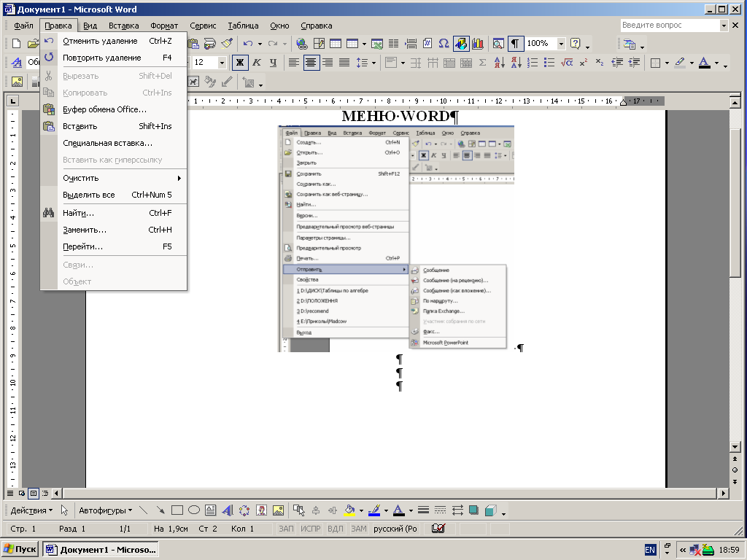
Task: Open the Действия drawing actions button
Action: click(31, 510)
